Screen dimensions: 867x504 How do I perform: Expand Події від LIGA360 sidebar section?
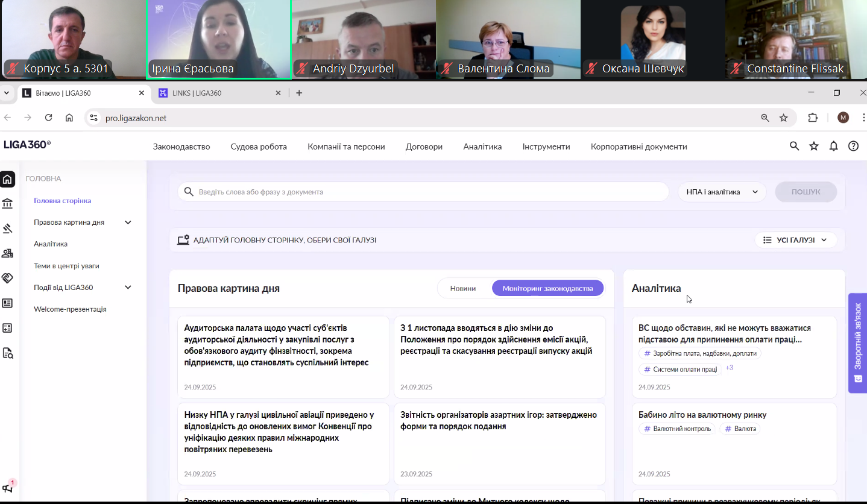(128, 288)
